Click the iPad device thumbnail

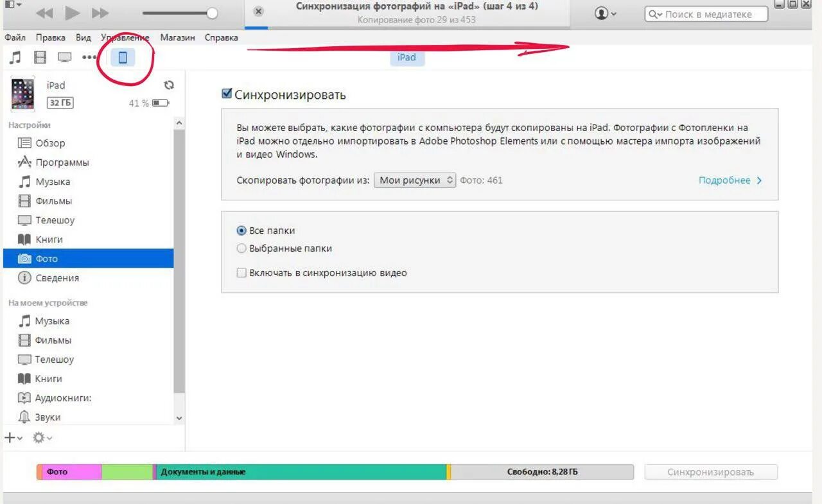click(x=22, y=94)
